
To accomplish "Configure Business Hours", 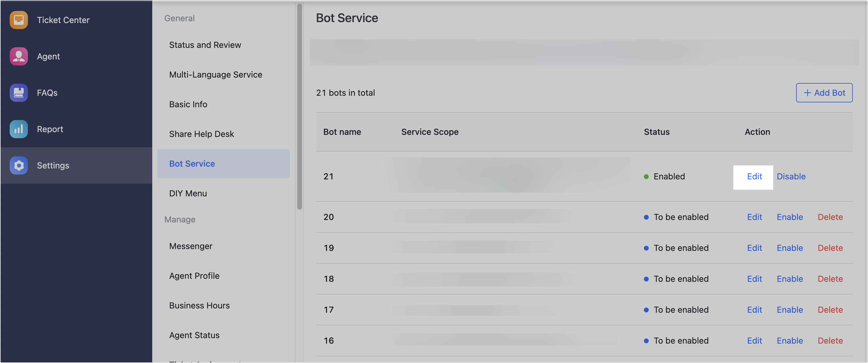I will (199, 305).
